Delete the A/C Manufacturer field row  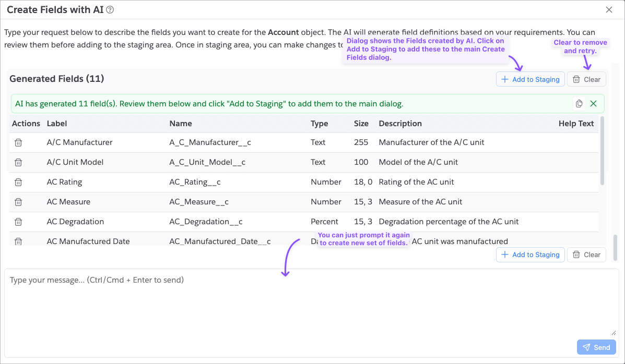[x=18, y=142]
